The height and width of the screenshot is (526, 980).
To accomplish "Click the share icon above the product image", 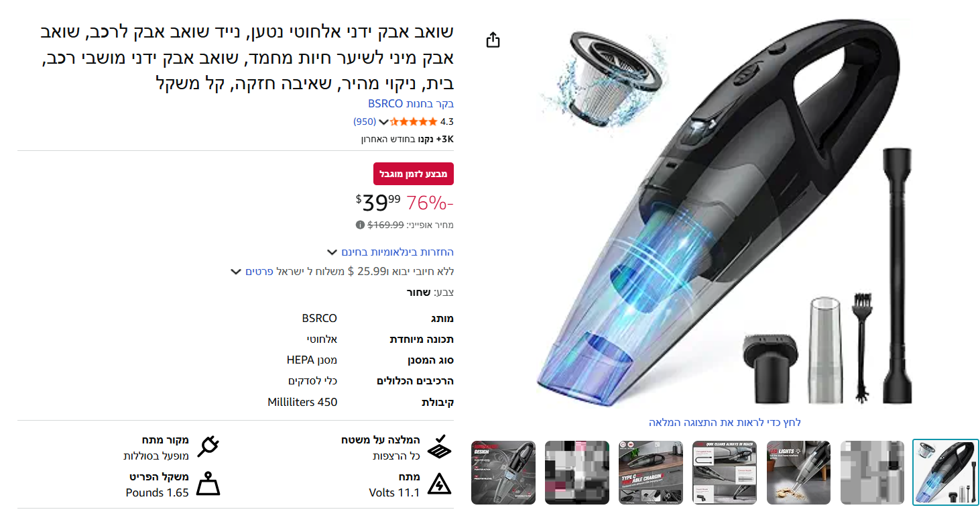I will click(493, 40).
